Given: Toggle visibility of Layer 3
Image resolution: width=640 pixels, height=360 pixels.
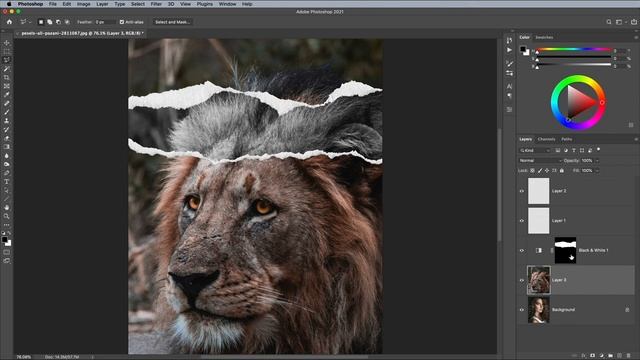Looking at the screenshot, I should pyautogui.click(x=522, y=280).
